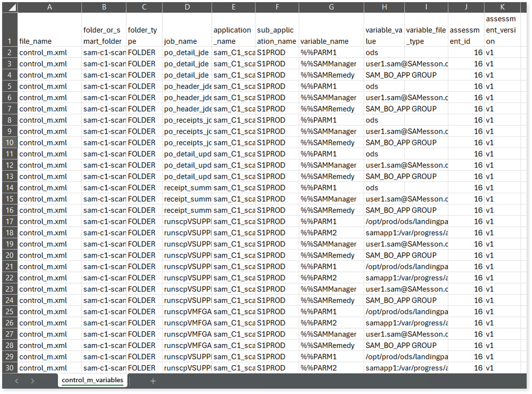
Task: Select v1 cell in row 29
Action: pos(502,356)
